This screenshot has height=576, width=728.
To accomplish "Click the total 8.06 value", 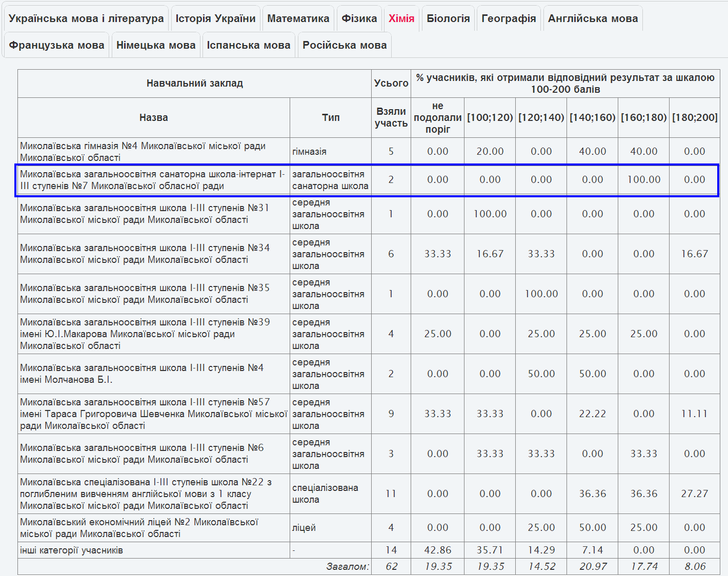I will (695, 567).
